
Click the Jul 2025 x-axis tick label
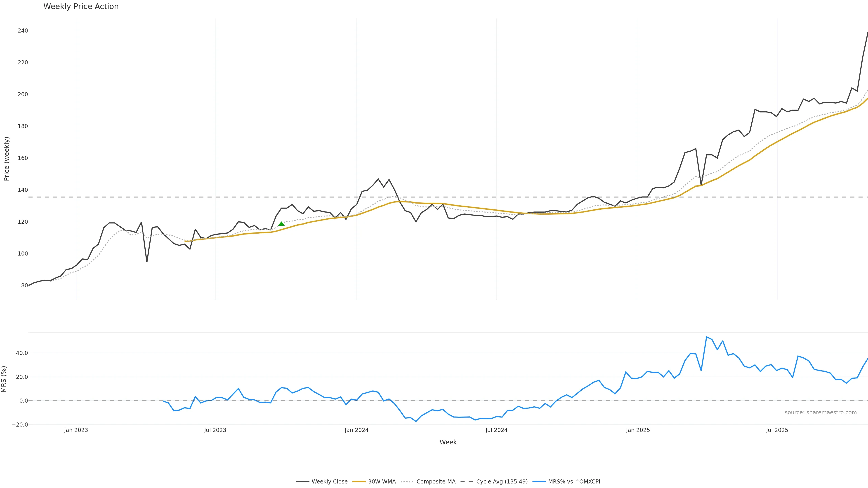777,430
